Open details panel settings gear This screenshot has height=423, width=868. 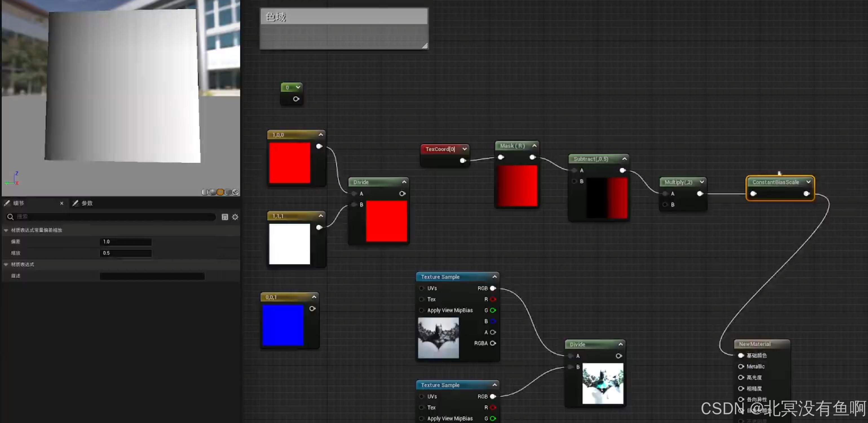[235, 217]
